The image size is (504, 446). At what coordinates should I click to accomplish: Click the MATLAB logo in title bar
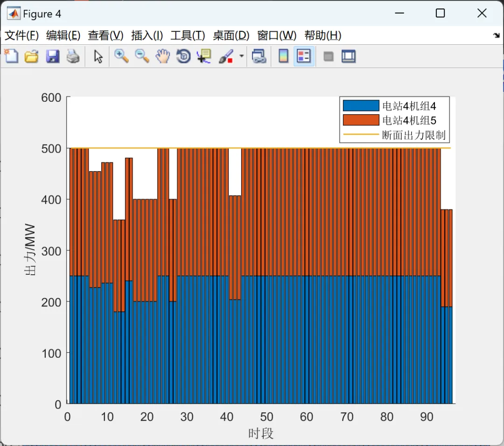14,14
